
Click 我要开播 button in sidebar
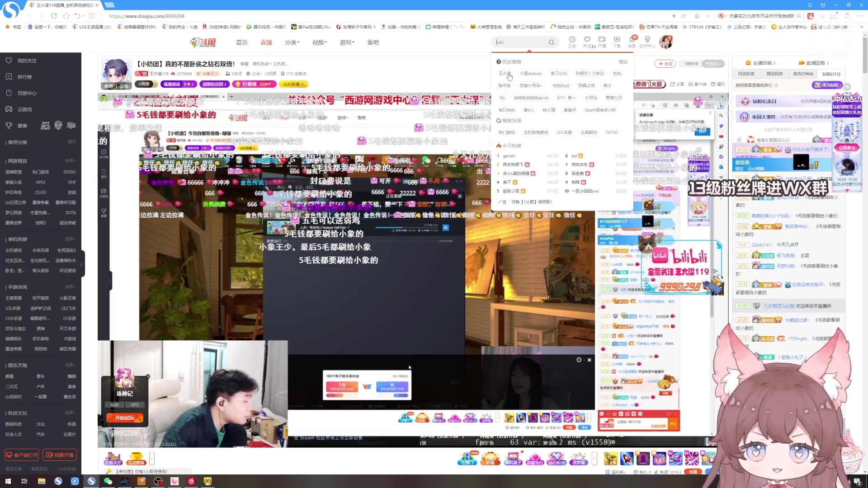(60, 455)
